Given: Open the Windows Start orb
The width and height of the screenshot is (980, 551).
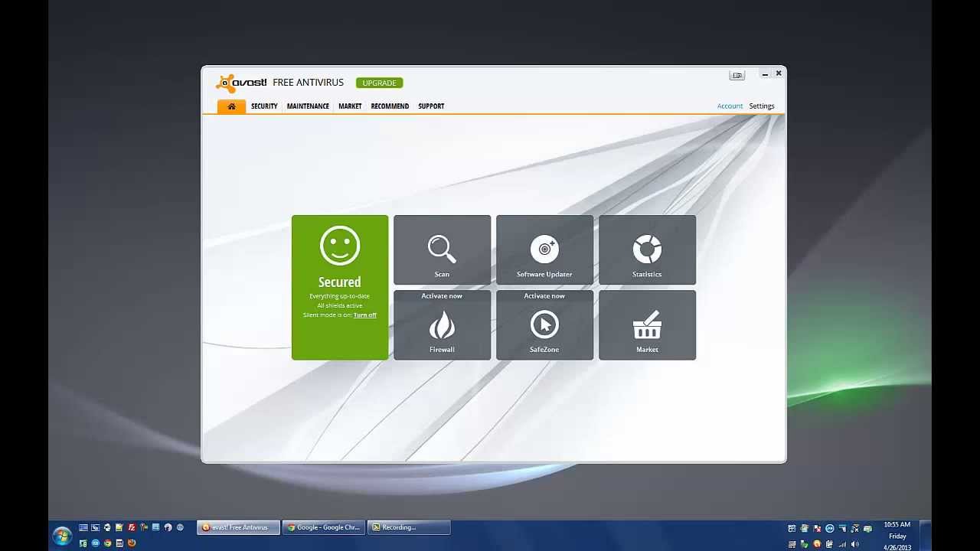Looking at the screenshot, I should point(62,536).
